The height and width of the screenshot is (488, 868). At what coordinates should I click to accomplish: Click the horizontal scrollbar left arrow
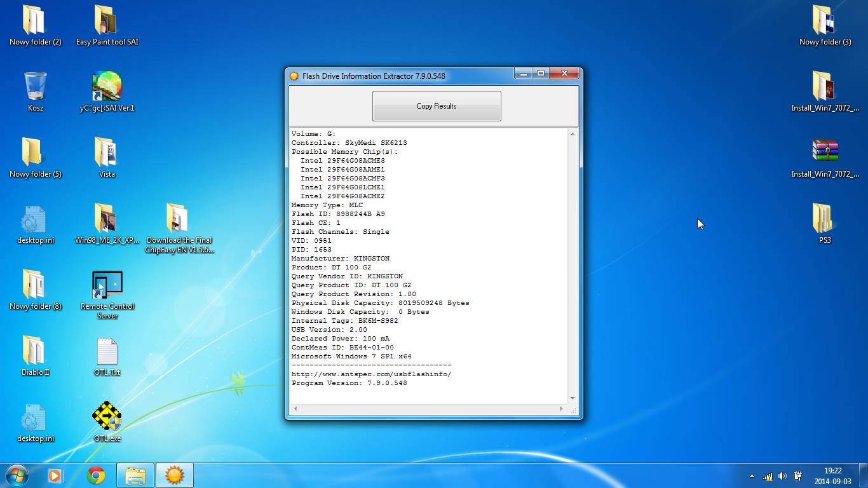(295, 409)
